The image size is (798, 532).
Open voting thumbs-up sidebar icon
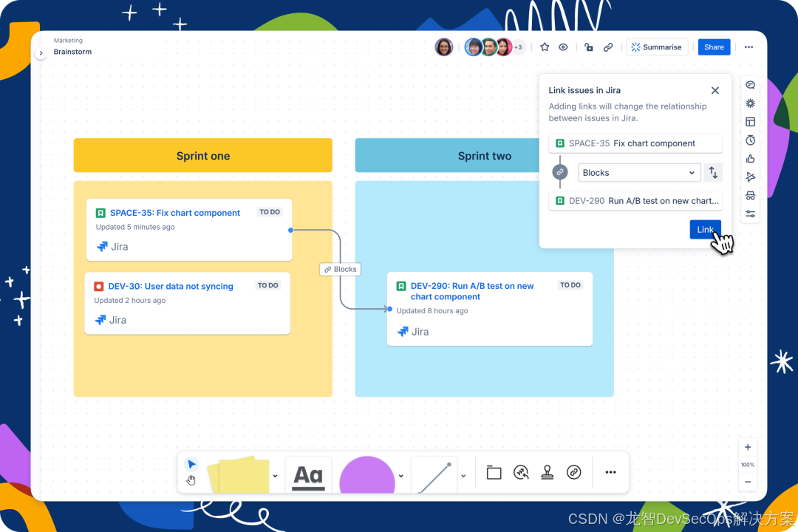tap(750, 159)
